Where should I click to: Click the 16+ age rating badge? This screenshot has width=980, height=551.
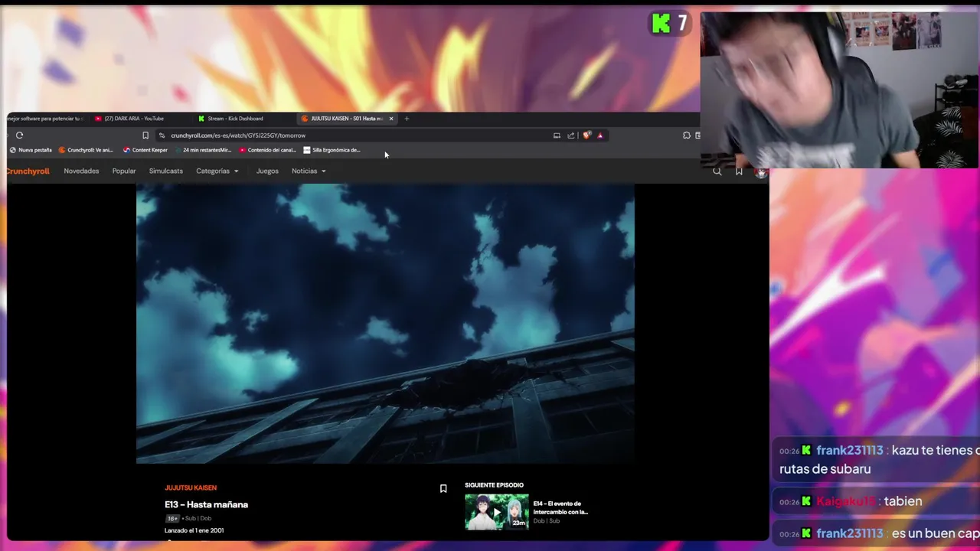pyautogui.click(x=172, y=518)
